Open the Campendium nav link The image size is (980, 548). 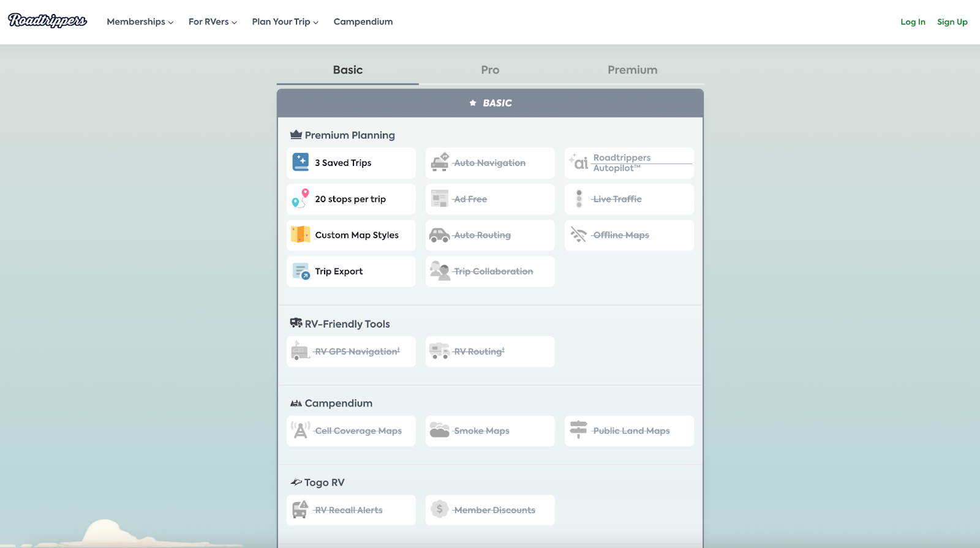coord(363,21)
